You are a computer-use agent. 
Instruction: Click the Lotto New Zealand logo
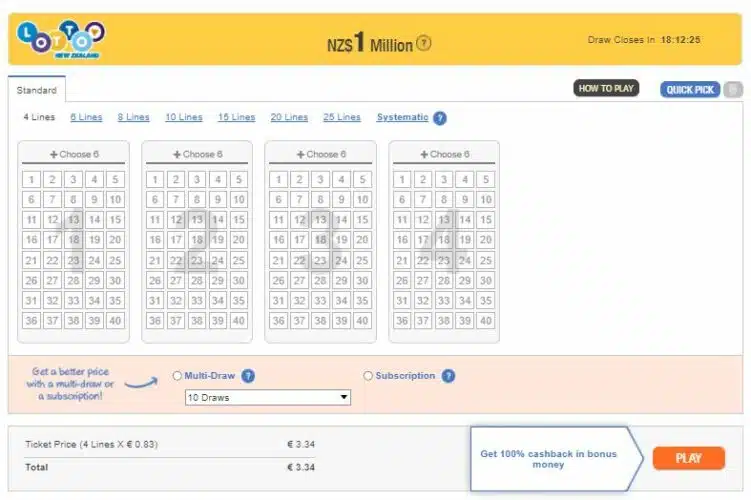click(61, 39)
